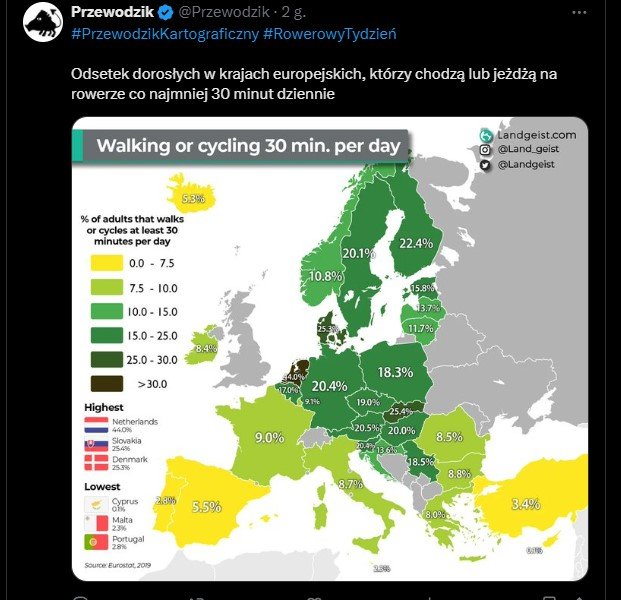Image resolution: width=621 pixels, height=600 pixels.
Task: Click the yellow 0.0 - 7.5 legend swatch
Action: (107, 263)
